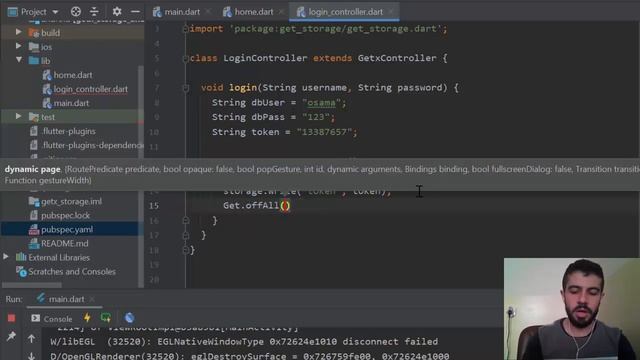The image size is (640, 360).
Task: Click the locate/select opened file target icon
Action: 76,11
